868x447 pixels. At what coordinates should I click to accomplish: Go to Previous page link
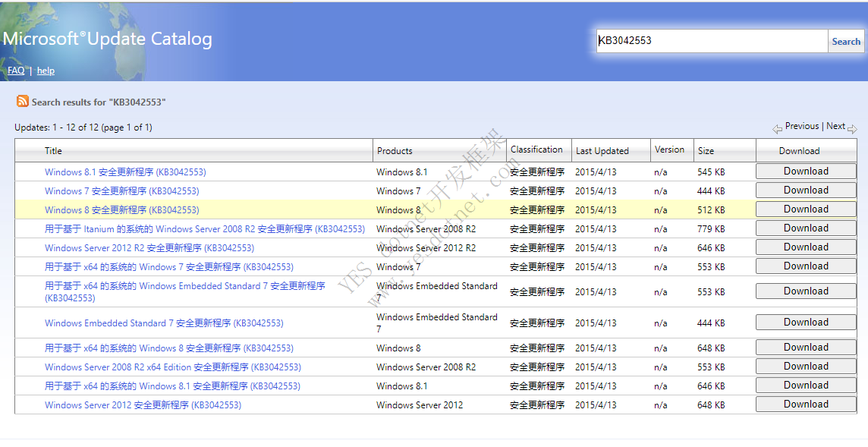[801, 126]
